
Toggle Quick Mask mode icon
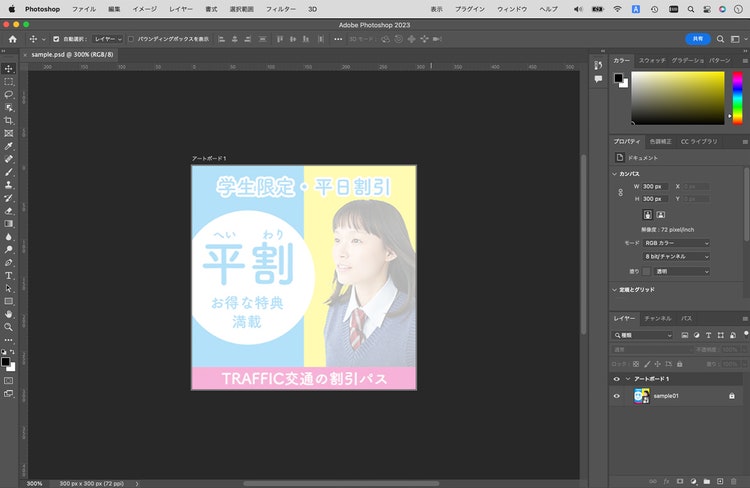tap(9, 381)
